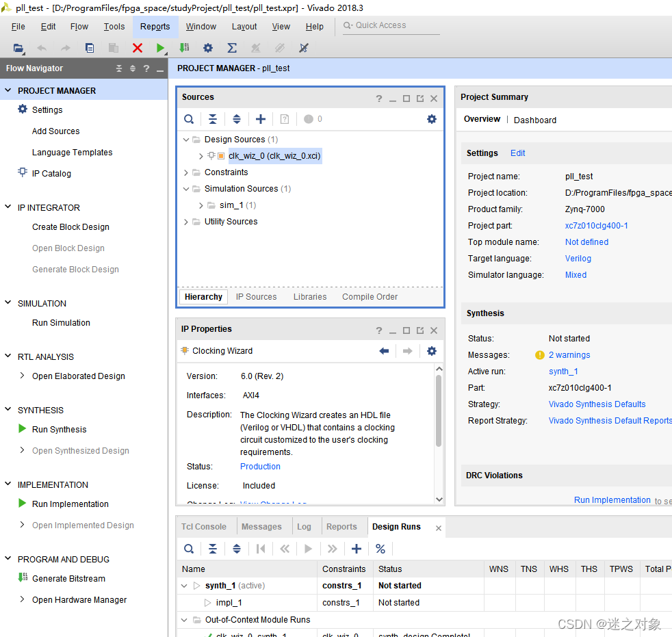Click Search icon in Sources panel
672x637 pixels.
coord(189,119)
